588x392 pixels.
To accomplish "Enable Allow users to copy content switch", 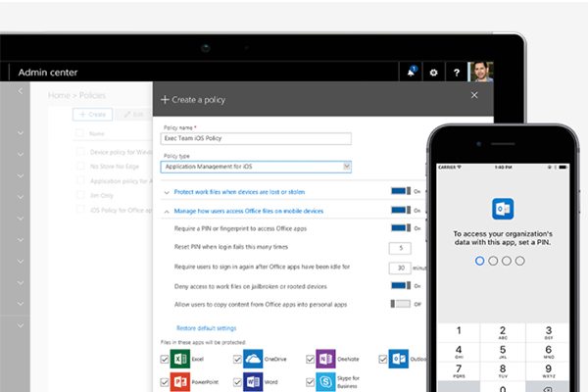I will click(401, 304).
